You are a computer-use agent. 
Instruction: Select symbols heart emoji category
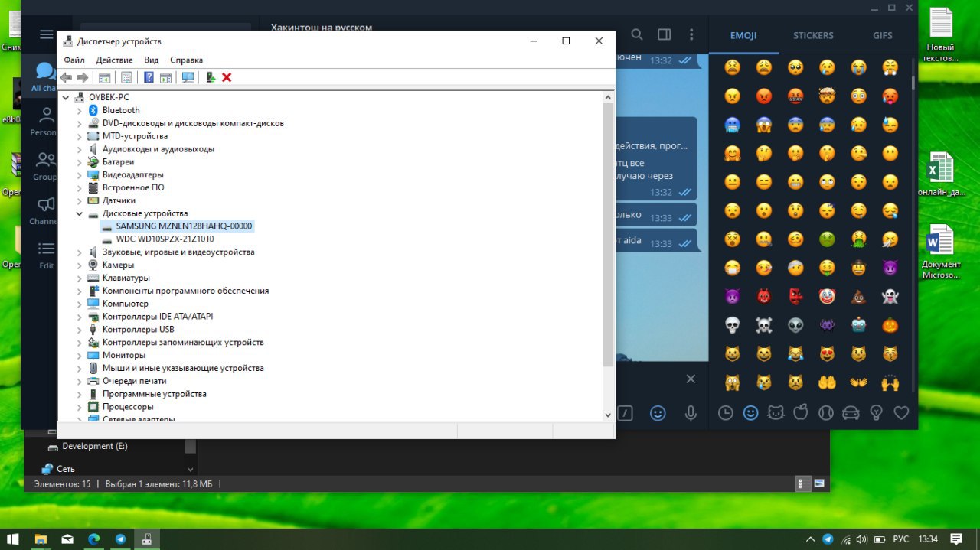(x=901, y=413)
